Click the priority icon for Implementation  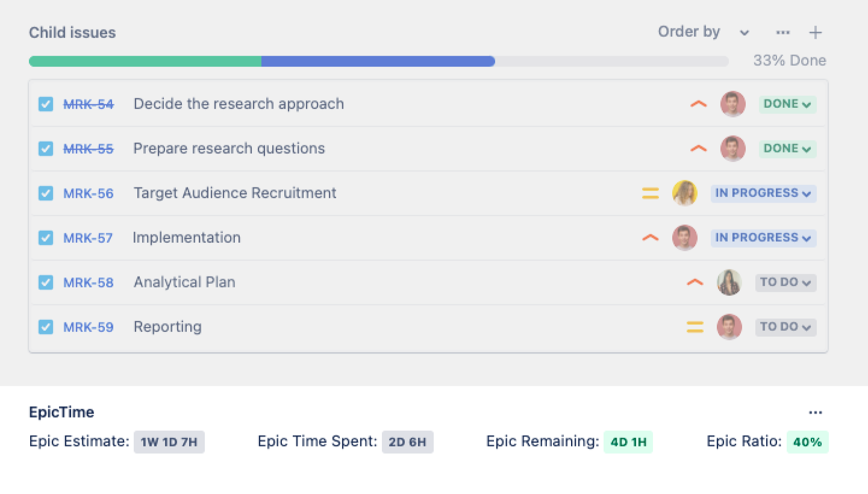coord(651,238)
